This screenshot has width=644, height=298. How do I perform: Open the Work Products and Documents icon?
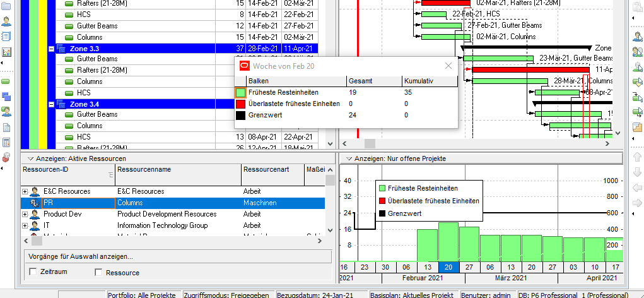pos(6,127)
